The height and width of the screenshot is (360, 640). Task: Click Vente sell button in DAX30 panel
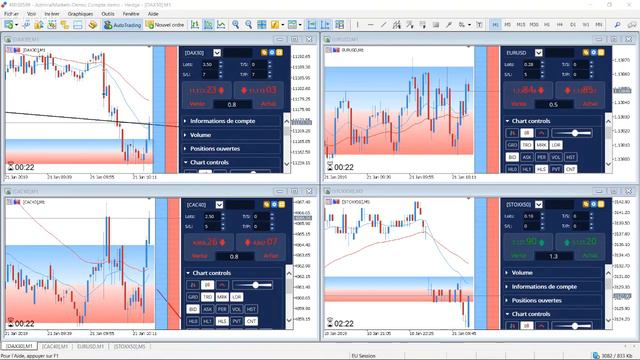207,95
